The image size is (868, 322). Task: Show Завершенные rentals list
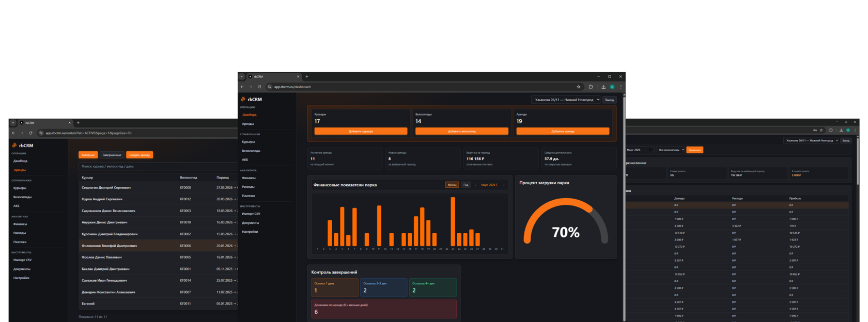pyautogui.click(x=112, y=155)
